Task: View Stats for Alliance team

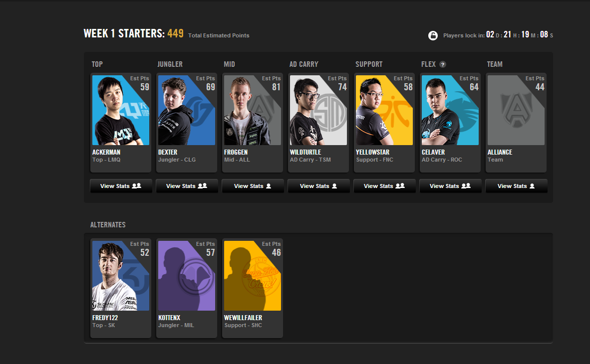Action: 516,186
